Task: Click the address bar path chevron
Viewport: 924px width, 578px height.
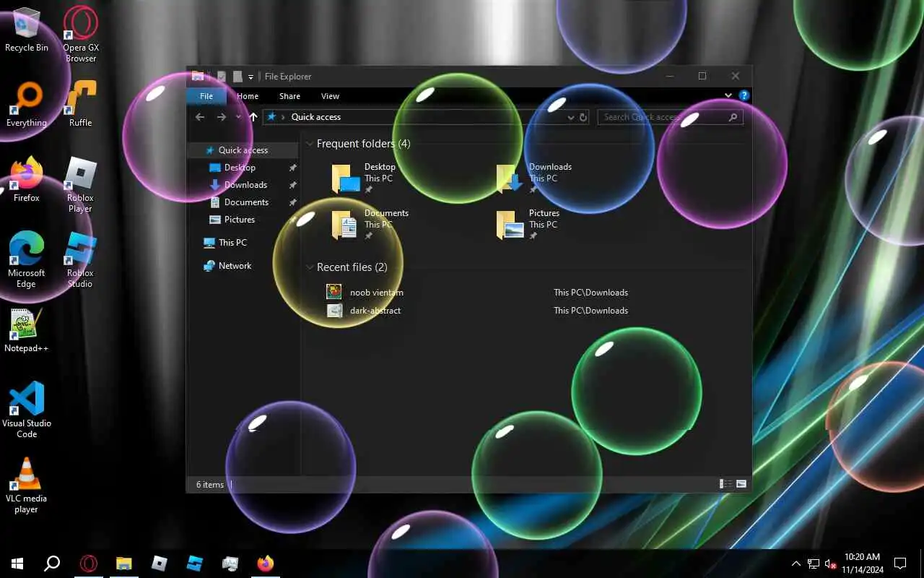Action: pyautogui.click(x=283, y=117)
